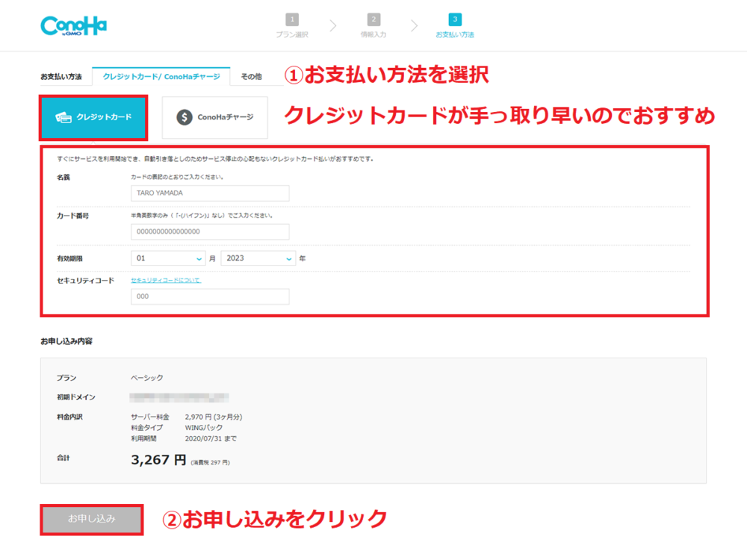The height and width of the screenshot is (560, 747).
Task: Click the step 2 情報入力 indicator
Action: (373, 25)
